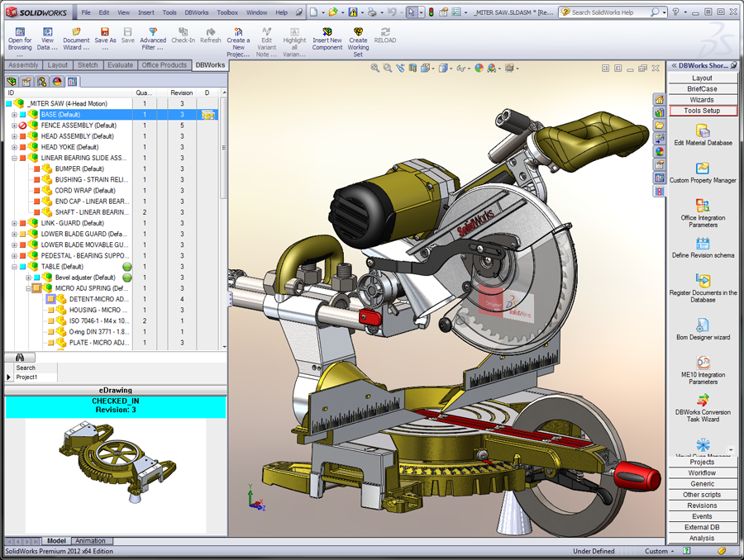Collapse the TABLE node
The width and height of the screenshot is (744, 560).
click(14, 267)
